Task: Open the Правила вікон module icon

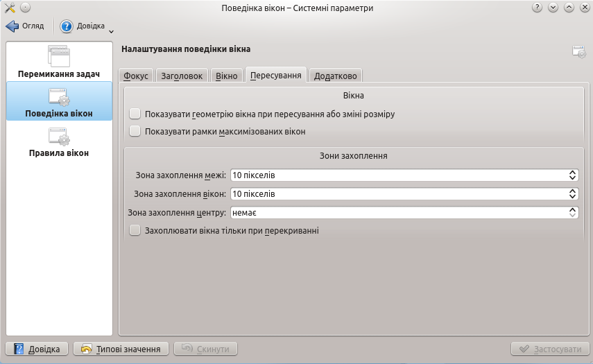Action: (59, 136)
